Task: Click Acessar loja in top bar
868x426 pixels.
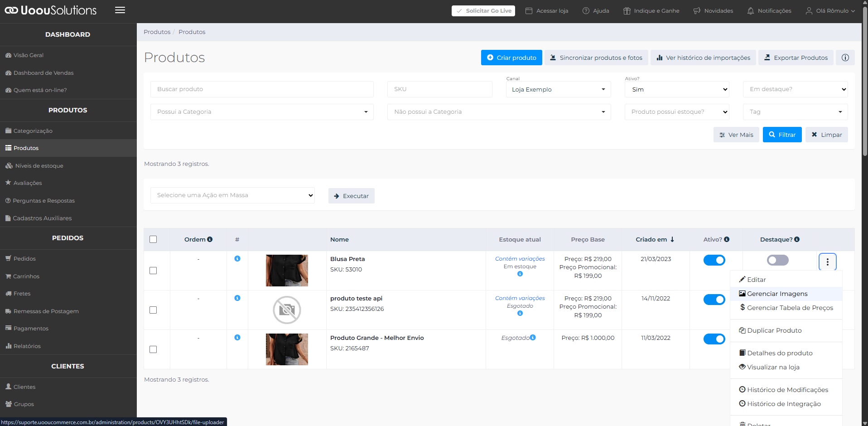Action: (x=547, y=11)
